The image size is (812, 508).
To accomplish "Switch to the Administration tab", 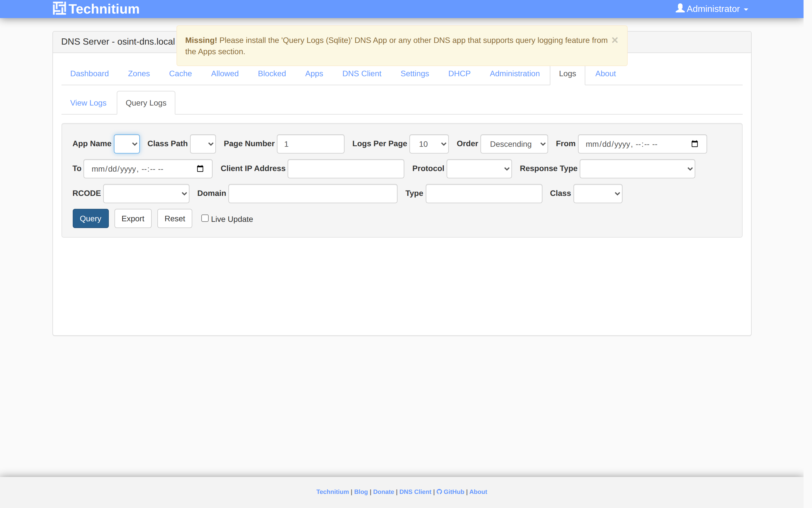I will click(515, 74).
